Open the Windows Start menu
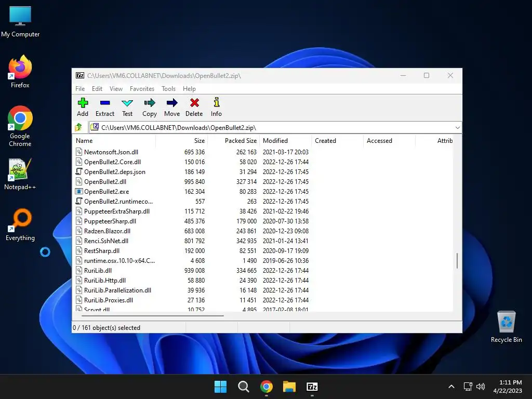The height and width of the screenshot is (399, 532). click(x=220, y=387)
